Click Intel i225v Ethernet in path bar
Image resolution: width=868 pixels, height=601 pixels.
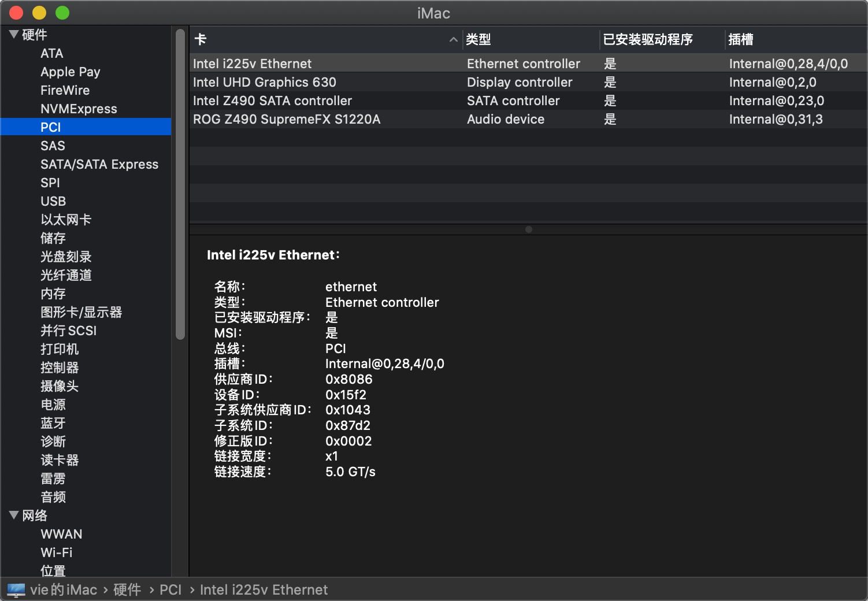[264, 590]
